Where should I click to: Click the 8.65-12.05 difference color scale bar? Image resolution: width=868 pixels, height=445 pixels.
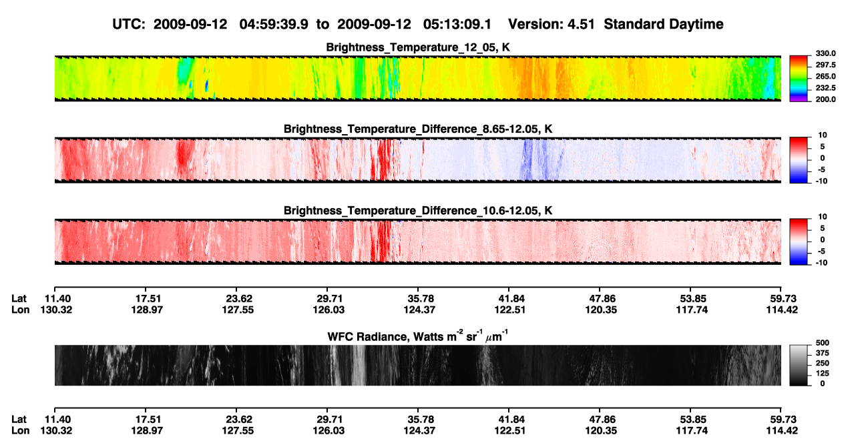click(x=800, y=159)
